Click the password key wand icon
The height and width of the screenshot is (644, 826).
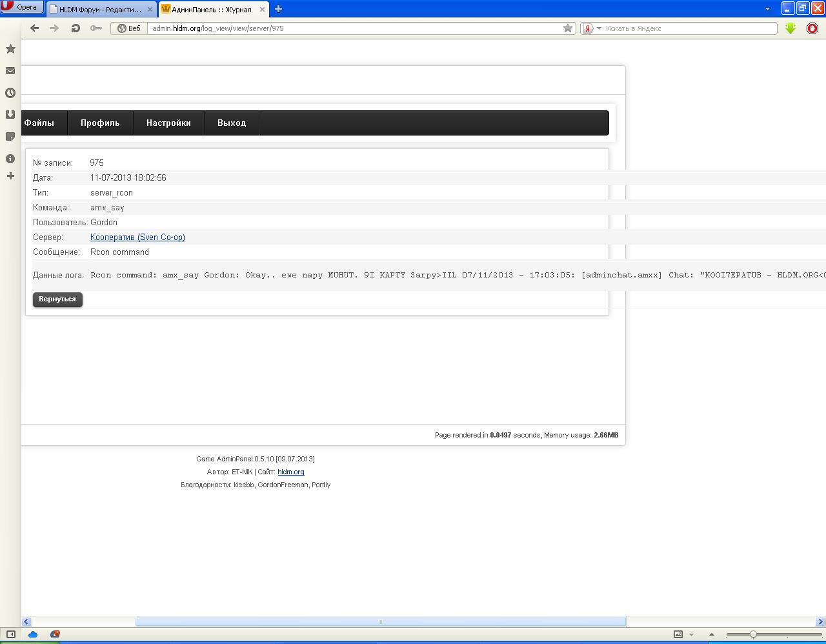[x=96, y=28]
